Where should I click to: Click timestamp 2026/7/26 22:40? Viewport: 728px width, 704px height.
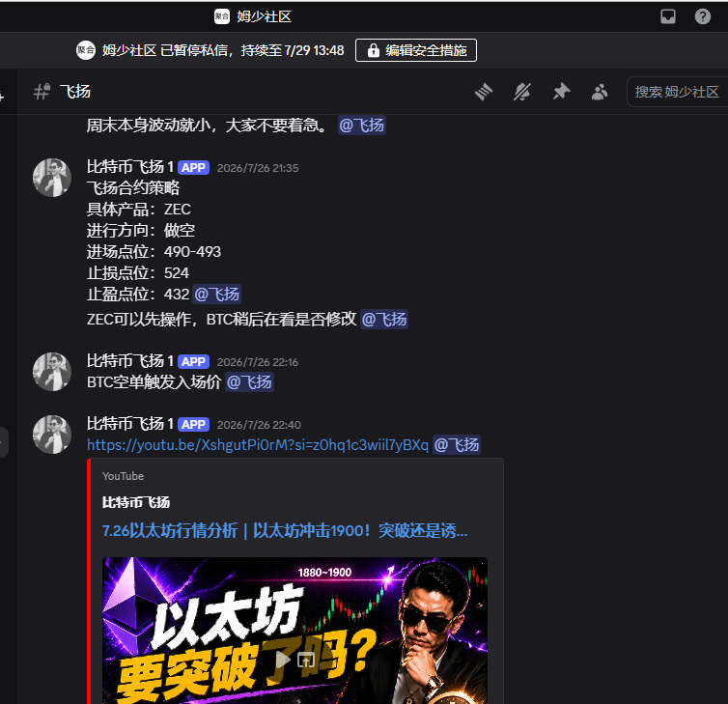pos(259,425)
